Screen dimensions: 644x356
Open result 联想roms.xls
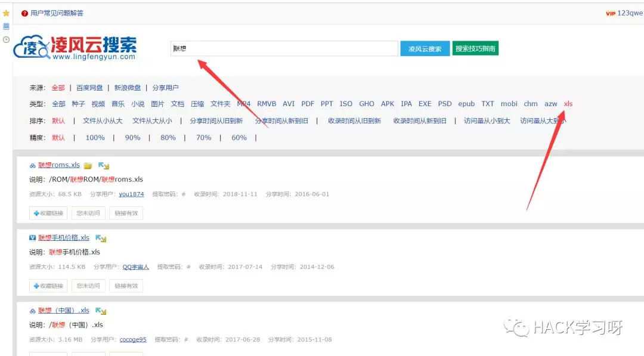pos(59,165)
